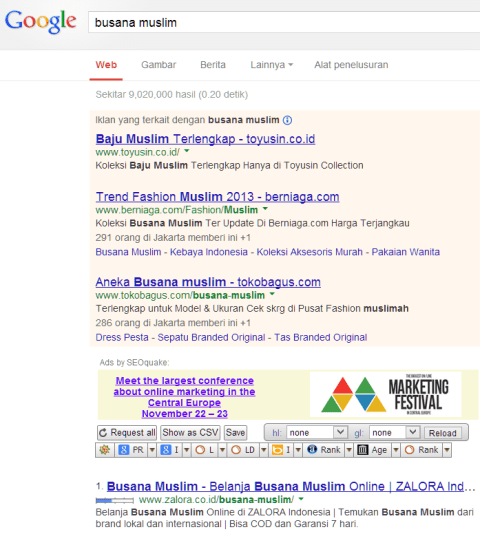
Task: Click the Google PR parameter button
Action: click(x=131, y=450)
